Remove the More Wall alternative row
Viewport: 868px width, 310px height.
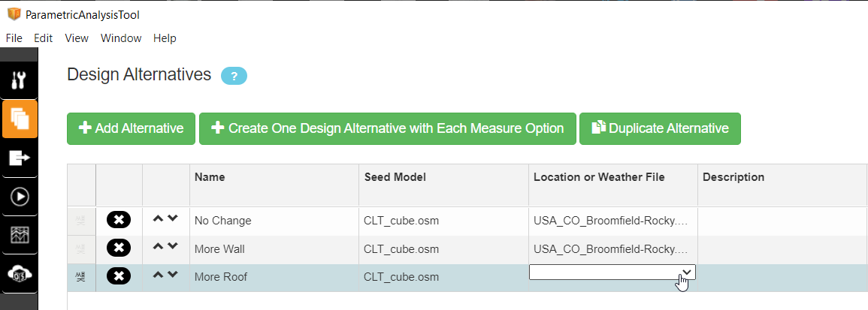coord(119,248)
